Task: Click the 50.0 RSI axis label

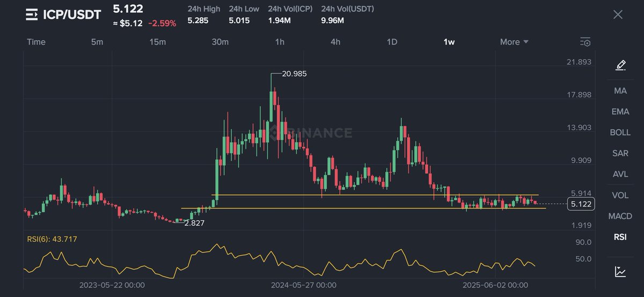Action: tap(583, 259)
